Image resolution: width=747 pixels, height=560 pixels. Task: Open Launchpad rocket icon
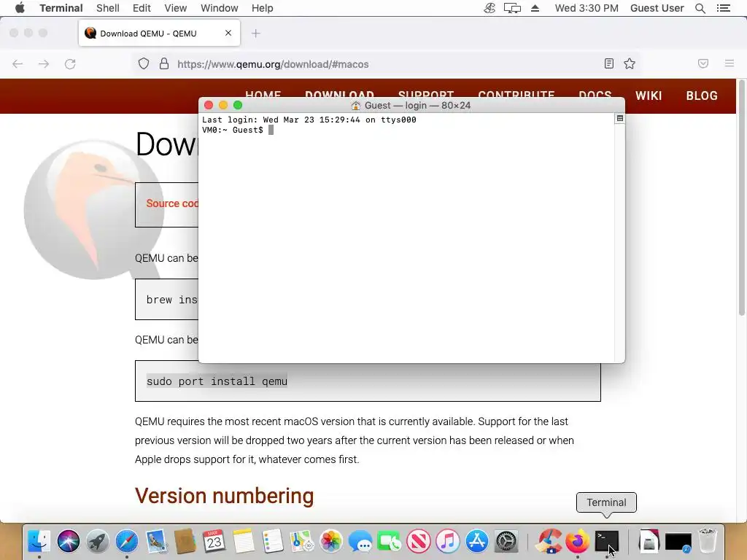pos(98,542)
